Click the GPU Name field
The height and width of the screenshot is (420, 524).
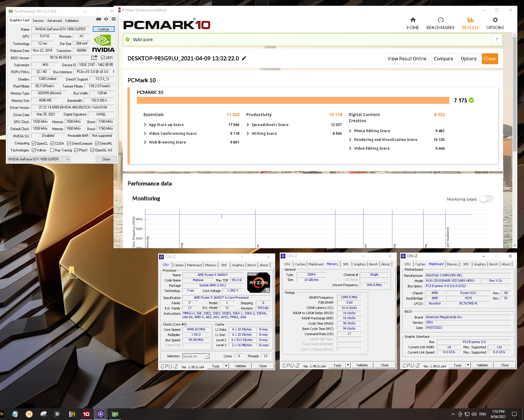point(60,29)
